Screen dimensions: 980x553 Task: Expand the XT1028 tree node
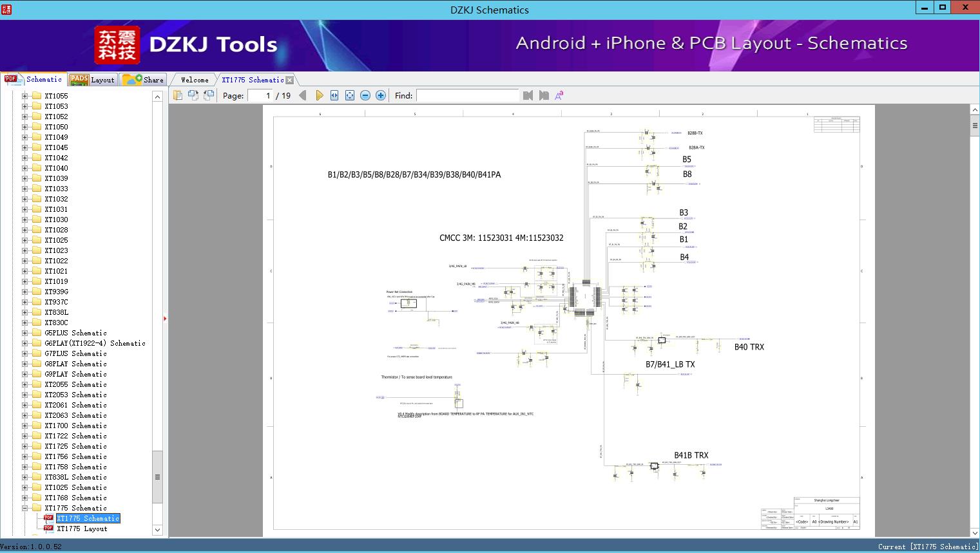click(24, 230)
